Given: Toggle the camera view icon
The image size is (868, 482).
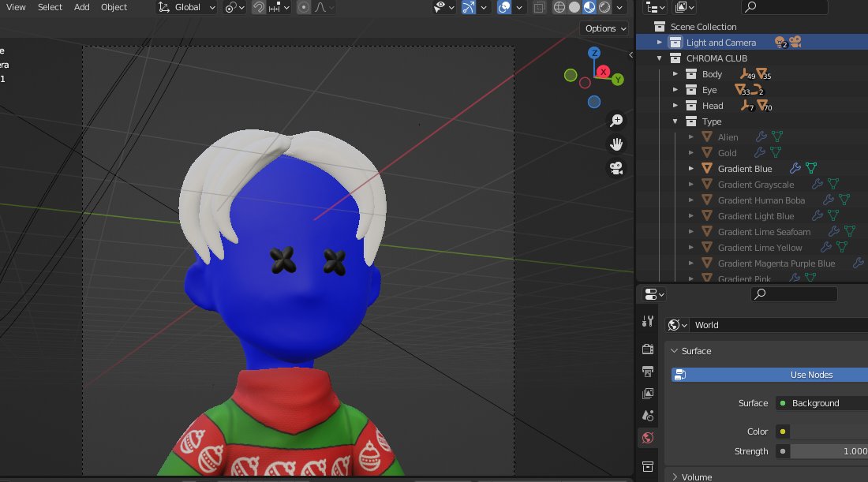Looking at the screenshot, I should pos(616,168).
